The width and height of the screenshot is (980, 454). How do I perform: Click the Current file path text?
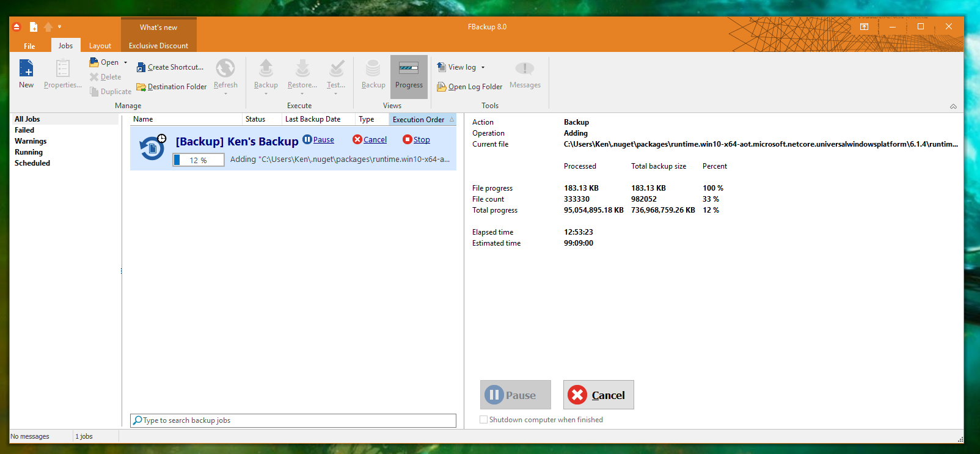[x=761, y=144]
